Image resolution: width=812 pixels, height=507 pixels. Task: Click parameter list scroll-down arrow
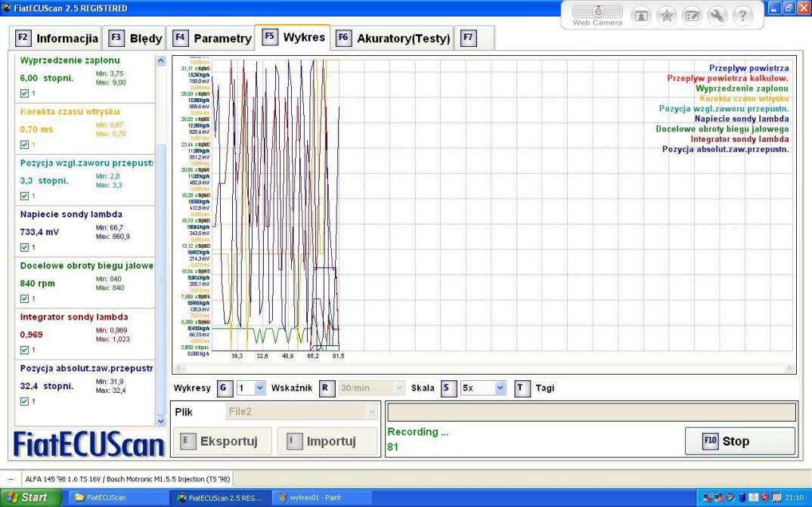(x=160, y=421)
